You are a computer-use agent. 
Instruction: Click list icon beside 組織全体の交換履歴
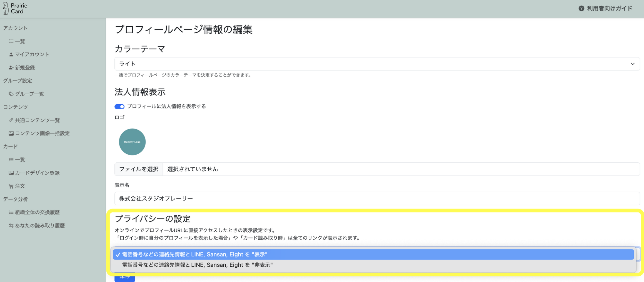11,212
